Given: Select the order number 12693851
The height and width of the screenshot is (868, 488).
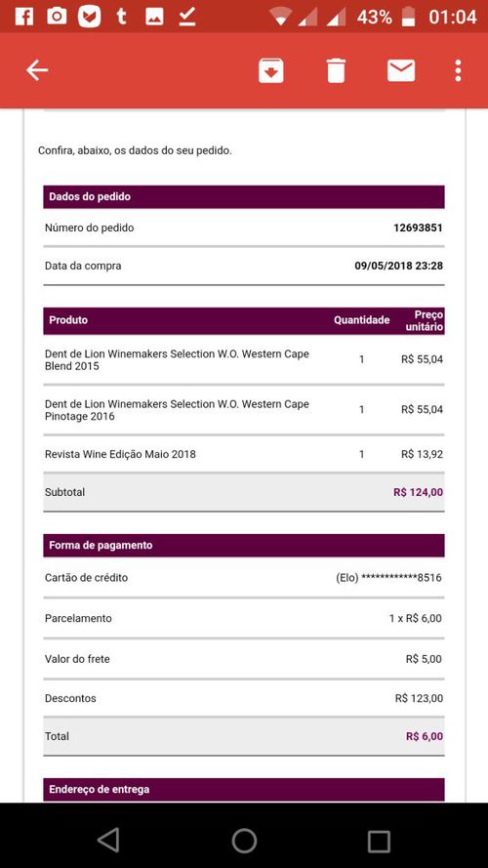Looking at the screenshot, I should click(418, 228).
